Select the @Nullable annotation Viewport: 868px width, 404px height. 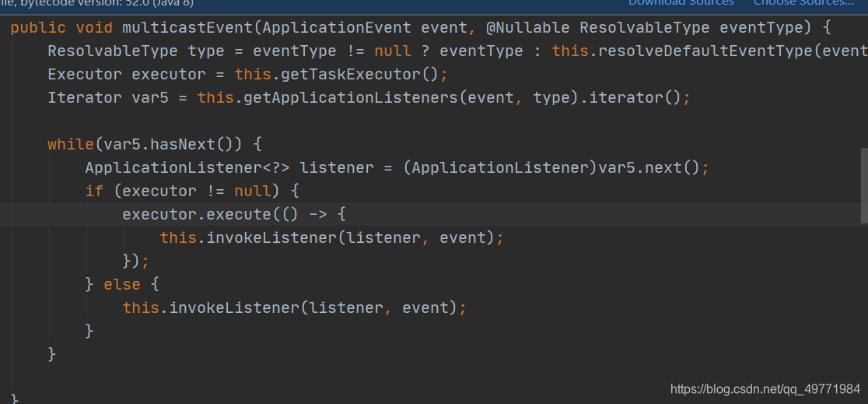click(x=527, y=28)
